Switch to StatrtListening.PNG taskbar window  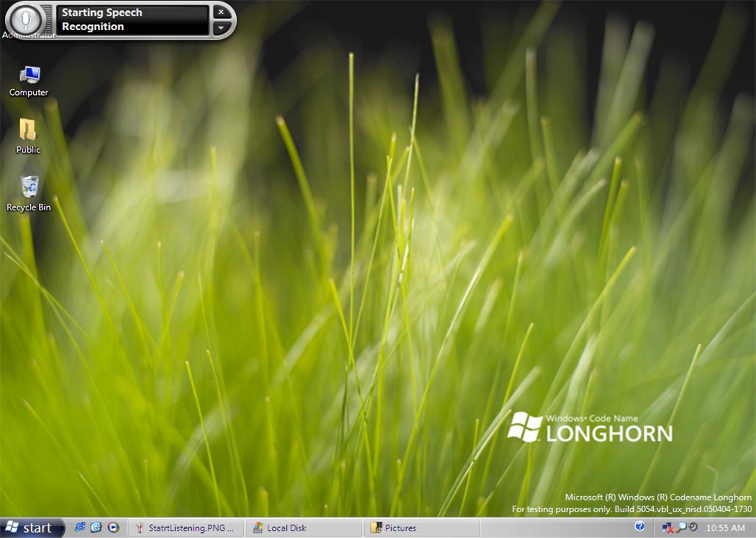[185, 528]
